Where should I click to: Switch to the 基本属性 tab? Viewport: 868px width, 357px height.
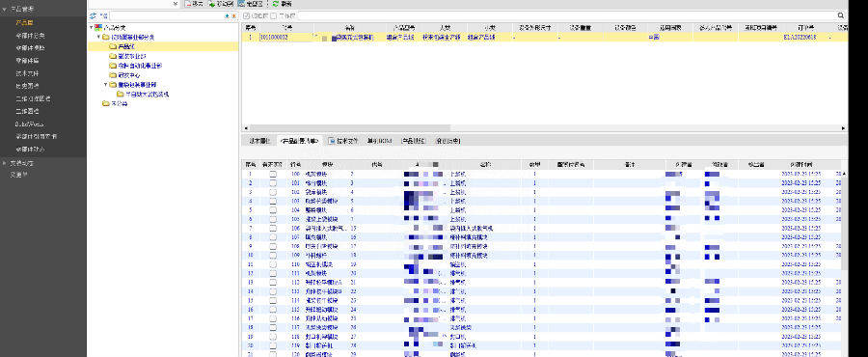pyautogui.click(x=259, y=141)
